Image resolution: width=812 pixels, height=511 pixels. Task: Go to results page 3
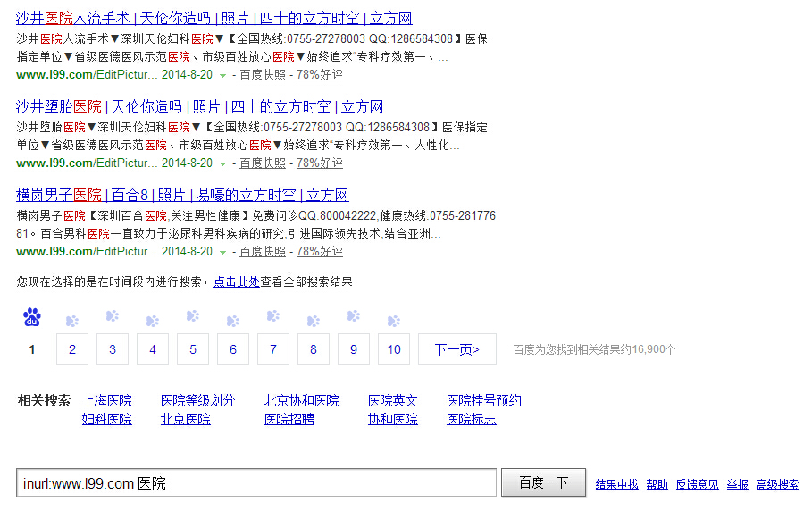[113, 349]
